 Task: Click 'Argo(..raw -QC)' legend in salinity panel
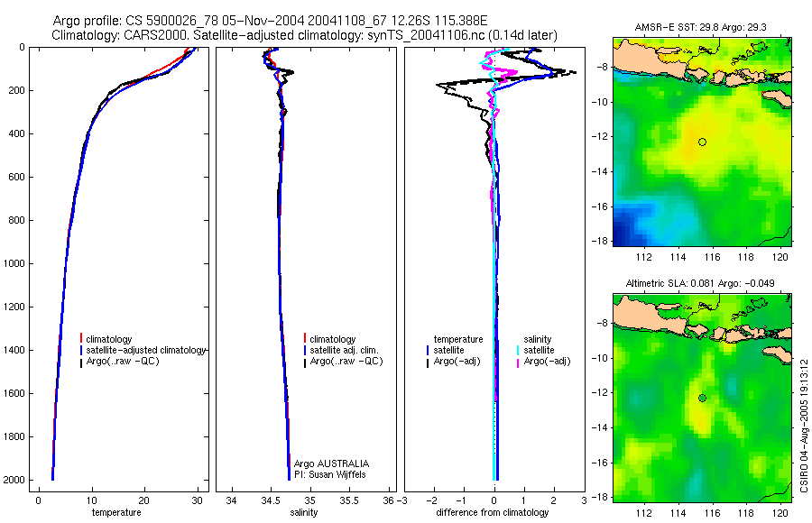pos(346,362)
